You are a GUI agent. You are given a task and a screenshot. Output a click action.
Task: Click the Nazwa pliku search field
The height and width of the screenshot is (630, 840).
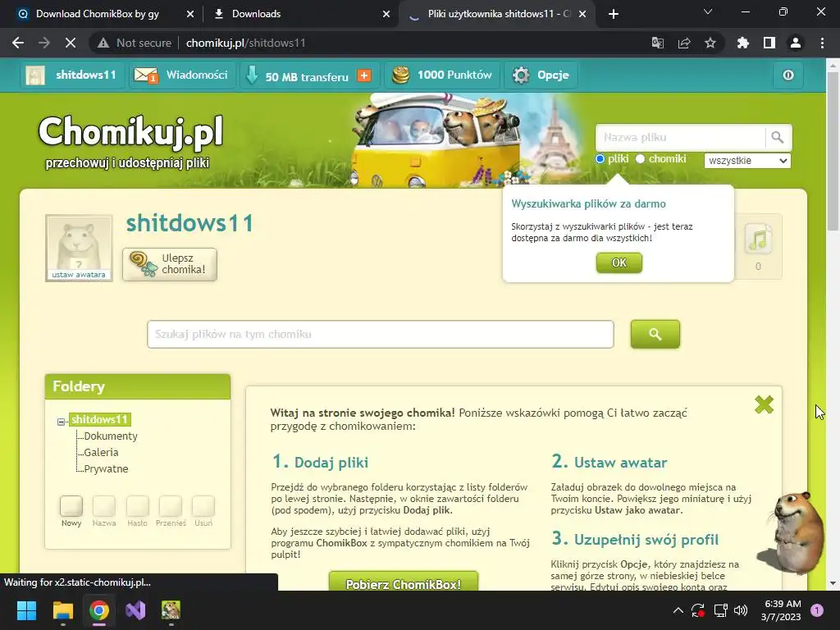coord(680,138)
